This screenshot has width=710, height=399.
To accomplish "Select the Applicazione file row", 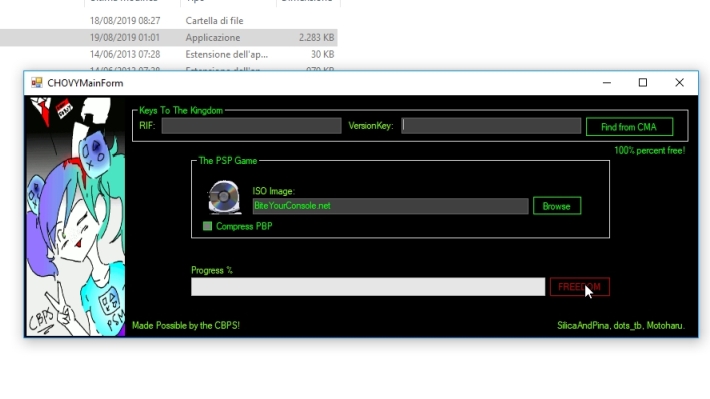I will click(168, 38).
